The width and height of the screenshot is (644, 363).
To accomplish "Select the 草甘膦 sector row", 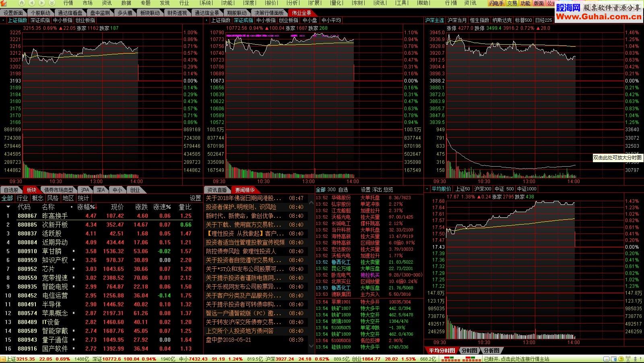I will [101, 251].
